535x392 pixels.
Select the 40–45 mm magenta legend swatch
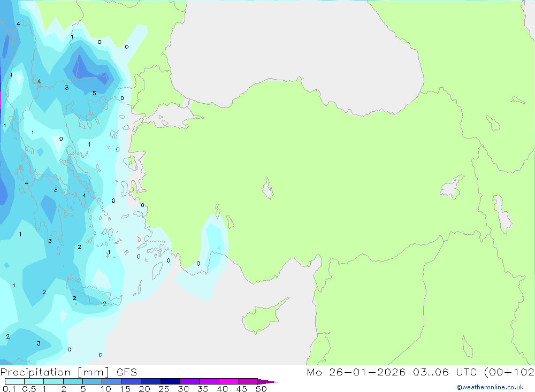[x=228, y=381]
